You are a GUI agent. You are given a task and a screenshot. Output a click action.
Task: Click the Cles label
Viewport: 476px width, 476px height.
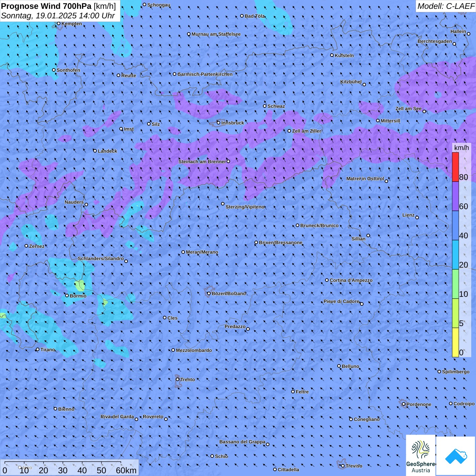[172, 318]
